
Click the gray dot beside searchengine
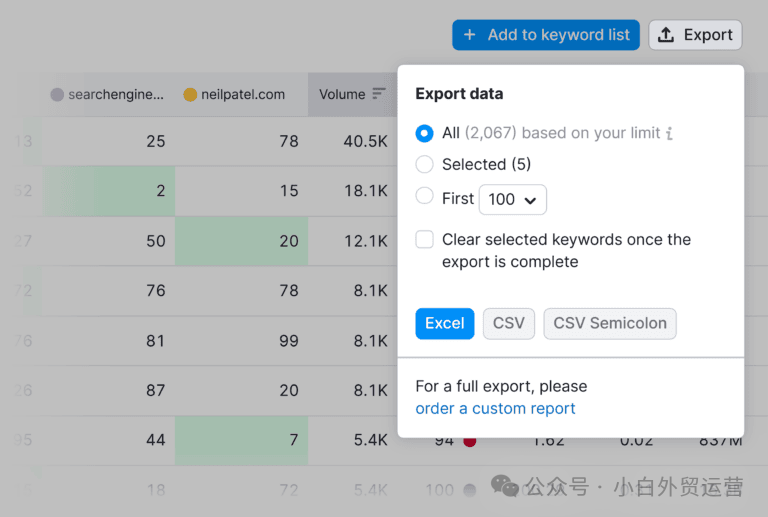pyautogui.click(x=57, y=94)
